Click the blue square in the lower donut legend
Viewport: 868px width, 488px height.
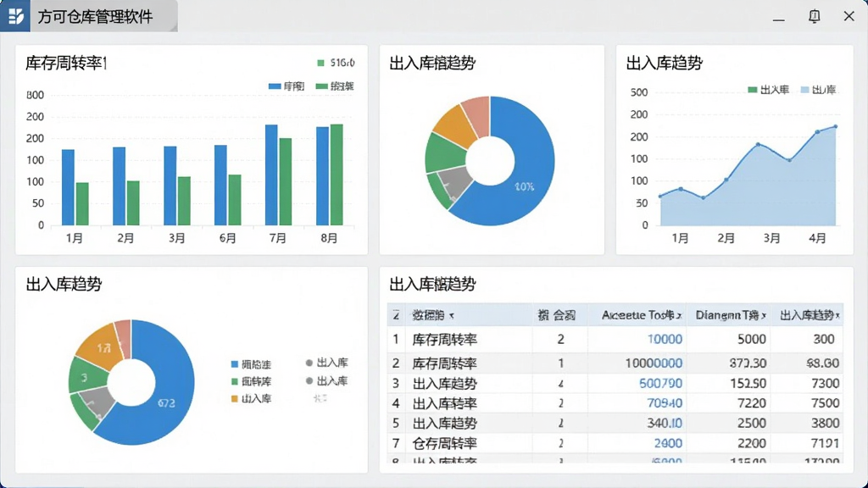(235, 364)
